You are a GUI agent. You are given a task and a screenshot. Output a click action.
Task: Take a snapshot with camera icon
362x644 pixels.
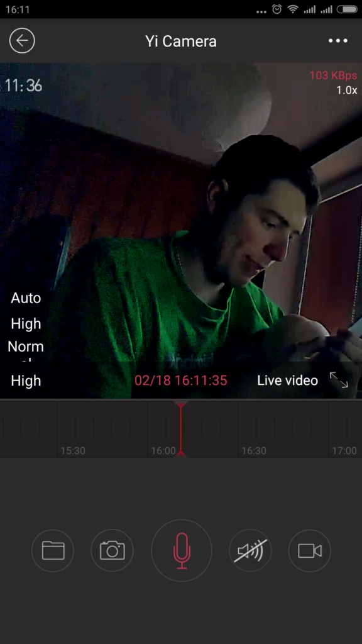[112, 550]
